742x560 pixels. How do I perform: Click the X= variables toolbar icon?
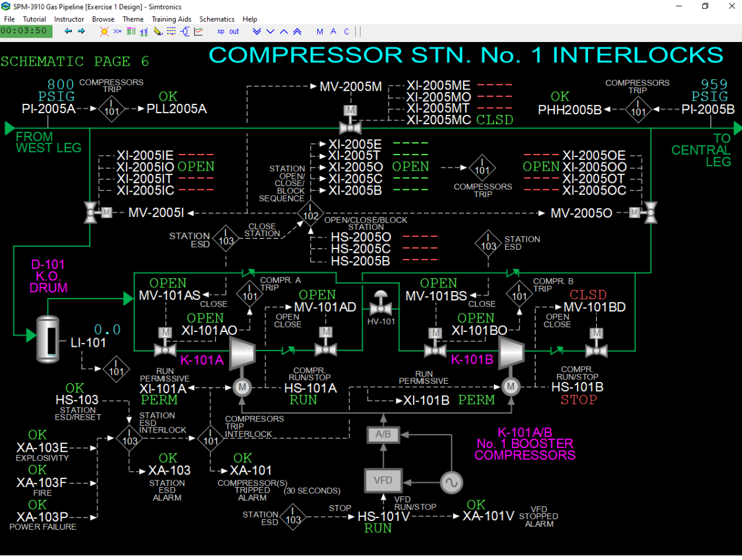[117, 31]
